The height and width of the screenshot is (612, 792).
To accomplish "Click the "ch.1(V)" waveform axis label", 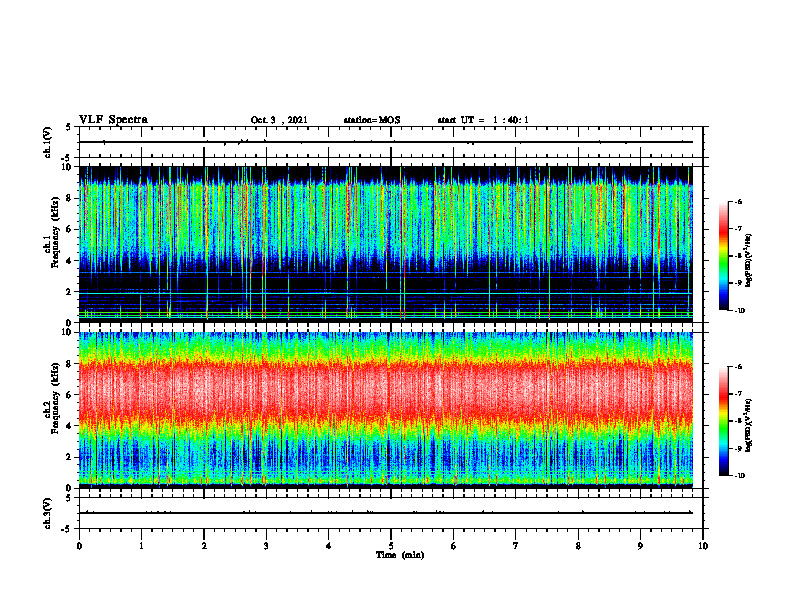I will (x=47, y=142).
